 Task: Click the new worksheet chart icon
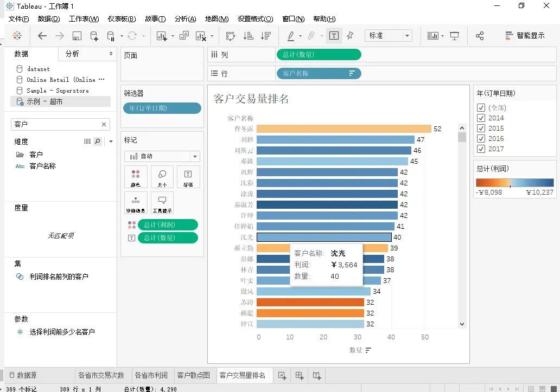pos(161,36)
